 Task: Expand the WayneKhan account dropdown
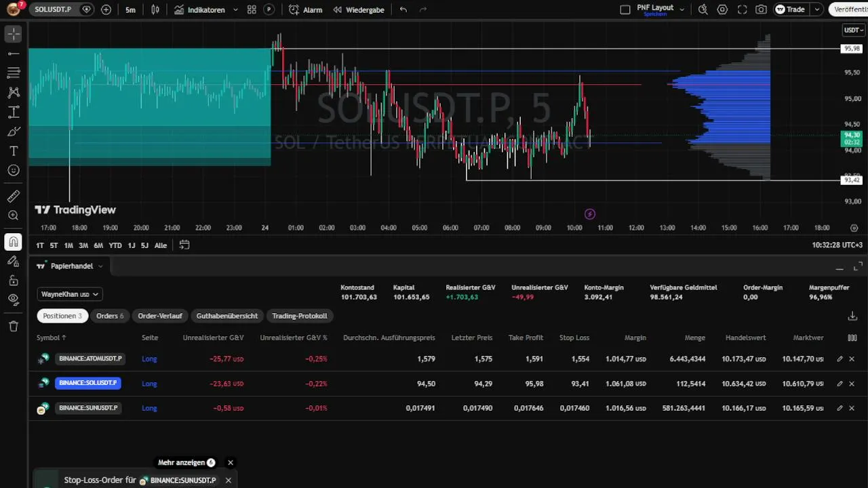70,294
